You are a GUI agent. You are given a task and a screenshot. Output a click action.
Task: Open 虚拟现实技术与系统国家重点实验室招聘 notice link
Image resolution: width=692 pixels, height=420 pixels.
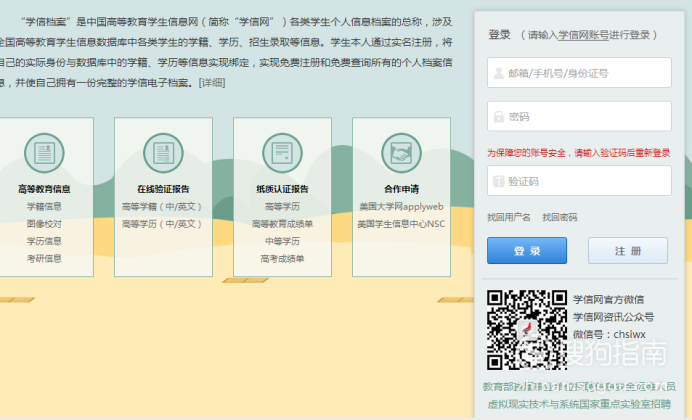pyautogui.click(x=579, y=404)
